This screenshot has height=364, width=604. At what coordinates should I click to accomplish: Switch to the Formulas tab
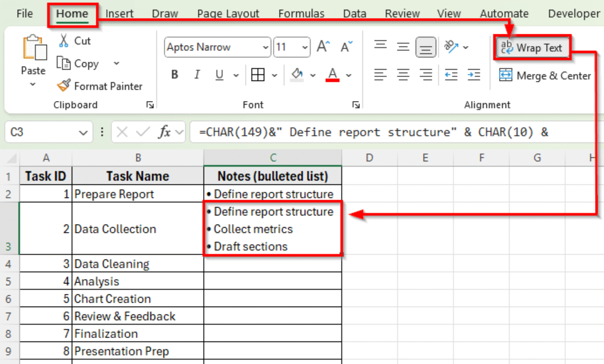click(x=301, y=13)
